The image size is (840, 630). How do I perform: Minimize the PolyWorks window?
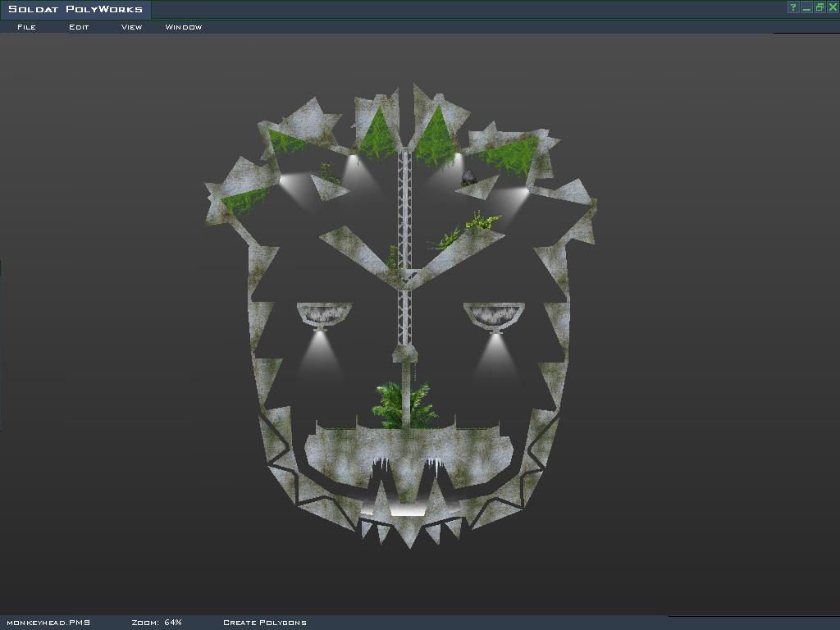tap(806, 7)
